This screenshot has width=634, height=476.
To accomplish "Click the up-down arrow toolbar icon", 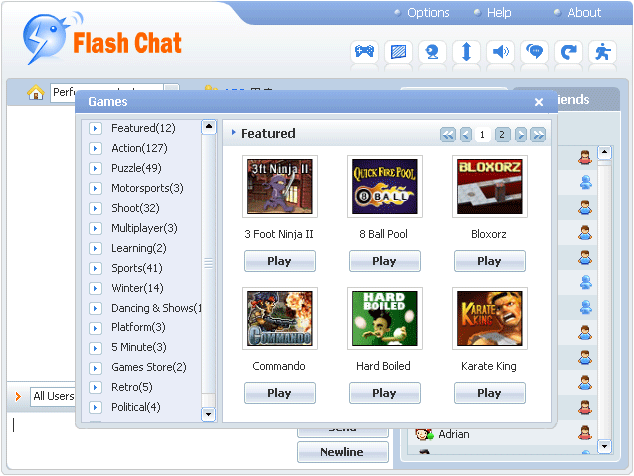I will (x=466, y=52).
